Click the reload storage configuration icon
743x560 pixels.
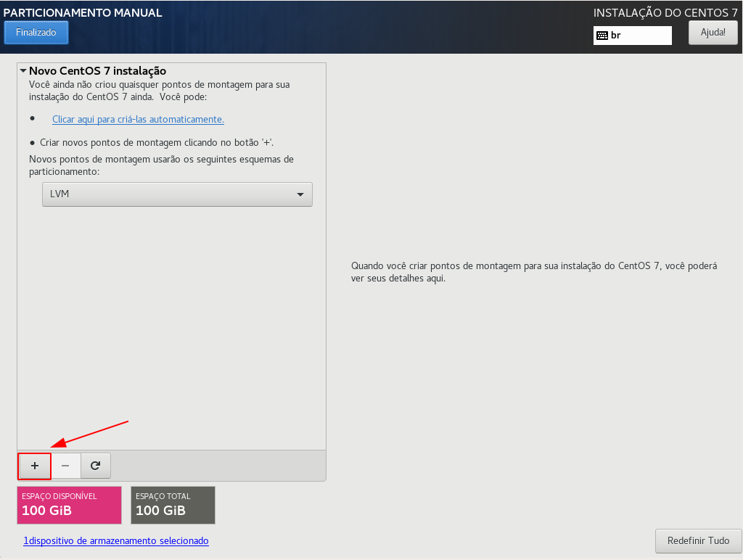(95, 466)
